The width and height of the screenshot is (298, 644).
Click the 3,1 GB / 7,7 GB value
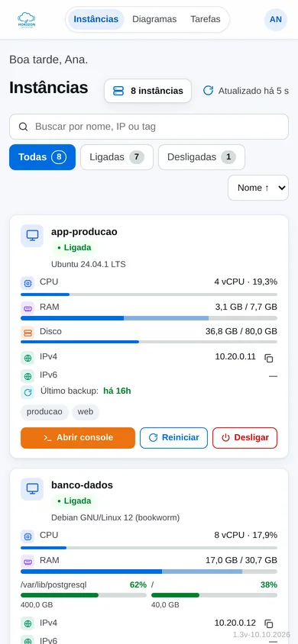246,307
